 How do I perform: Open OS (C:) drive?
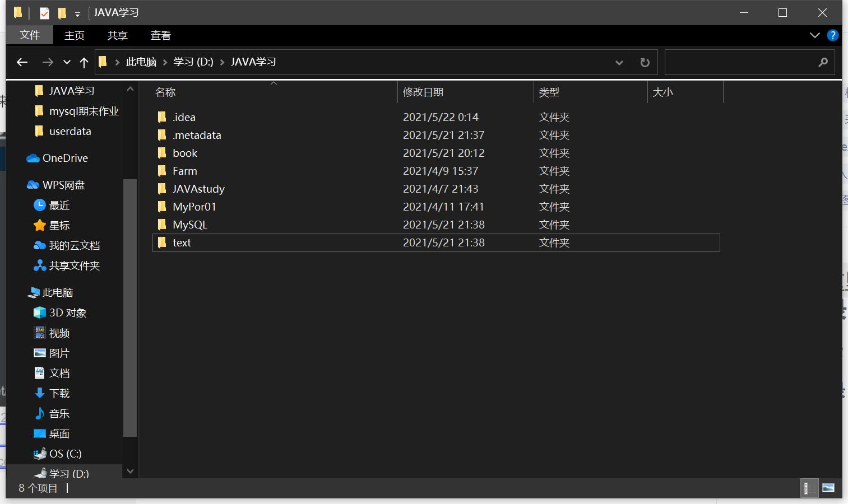coord(66,454)
